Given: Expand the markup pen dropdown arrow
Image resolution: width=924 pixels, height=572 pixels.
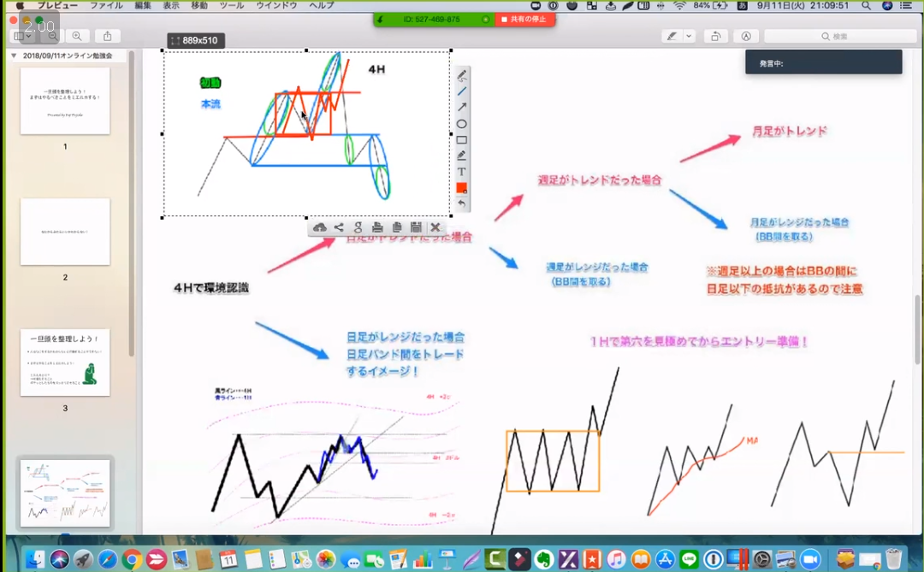Looking at the screenshot, I should click(689, 37).
